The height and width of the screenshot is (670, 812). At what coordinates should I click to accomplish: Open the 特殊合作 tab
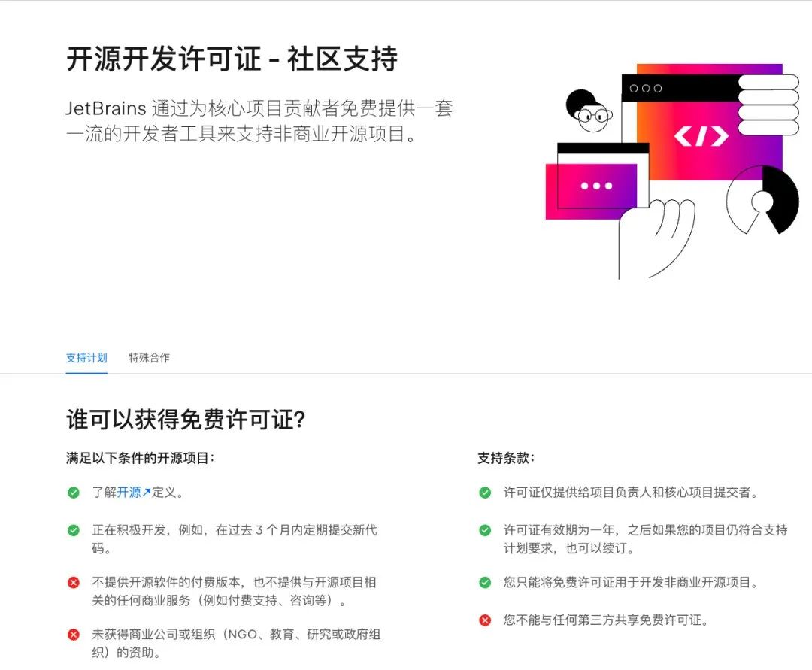coord(149,358)
